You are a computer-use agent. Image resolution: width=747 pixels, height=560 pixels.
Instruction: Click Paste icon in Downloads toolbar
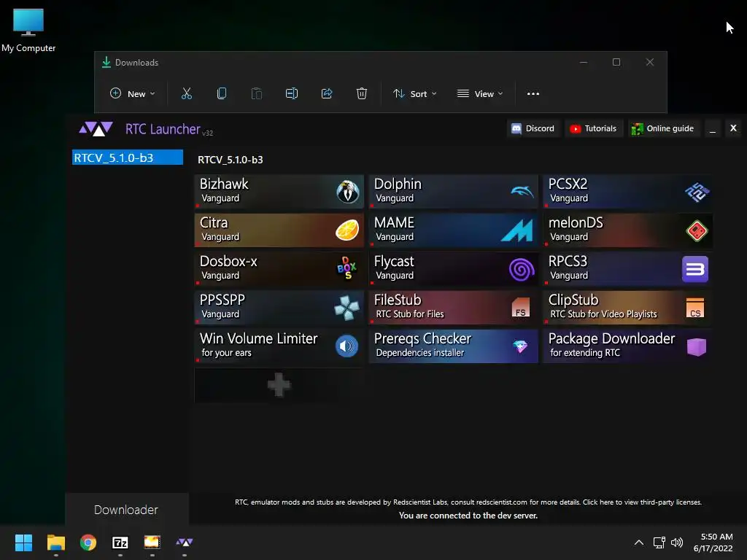pos(256,94)
